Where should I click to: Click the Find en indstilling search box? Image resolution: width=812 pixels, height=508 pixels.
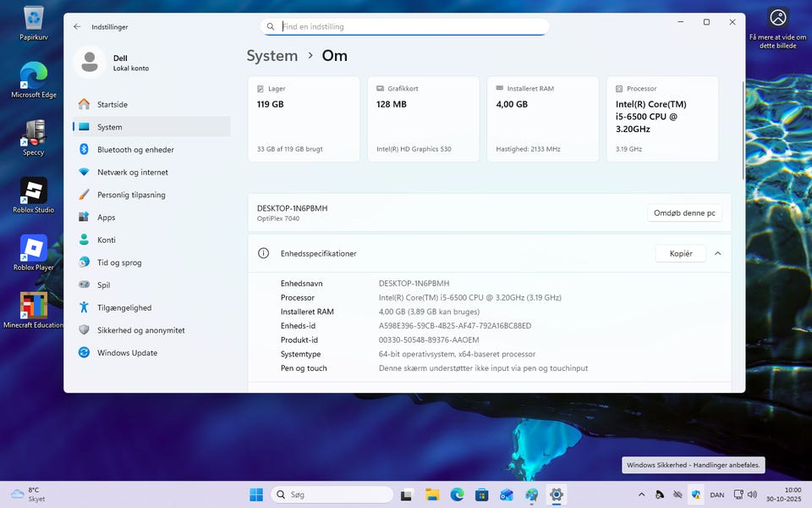point(406,26)
